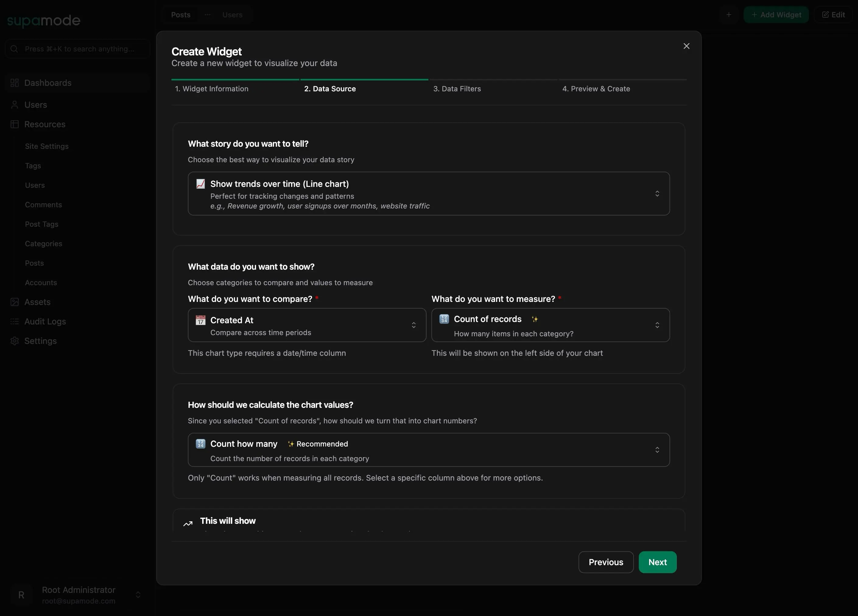Viewport: 858px width, 616px height.
Task: Click the plus icon next to Add Widget
Action: [x=729, y=14]
